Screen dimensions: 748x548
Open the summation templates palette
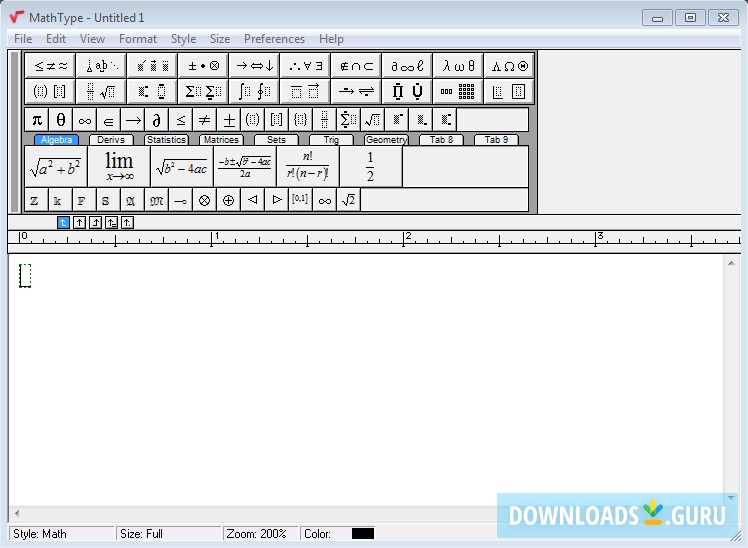click(203, 91)
